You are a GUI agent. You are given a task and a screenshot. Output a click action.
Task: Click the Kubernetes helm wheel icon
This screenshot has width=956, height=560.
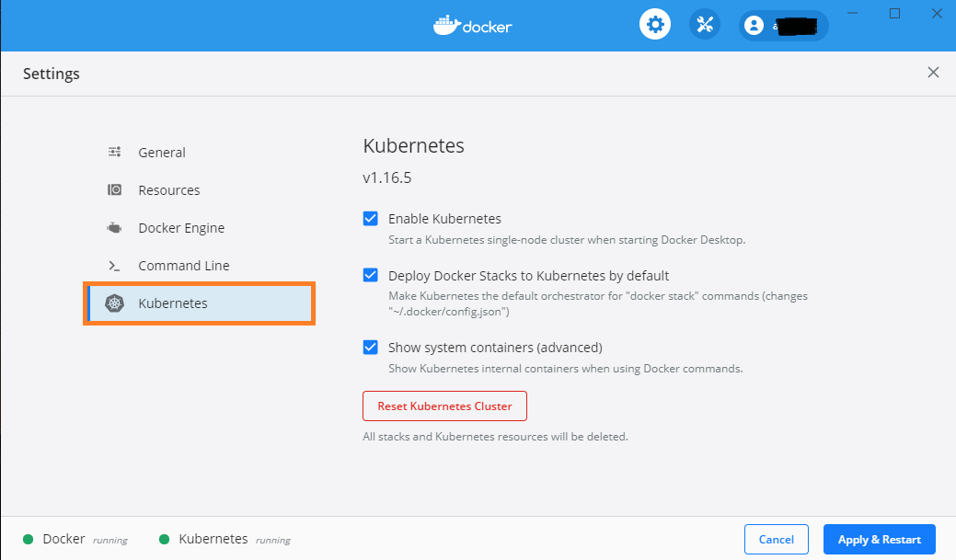click(x=115, y=303)
